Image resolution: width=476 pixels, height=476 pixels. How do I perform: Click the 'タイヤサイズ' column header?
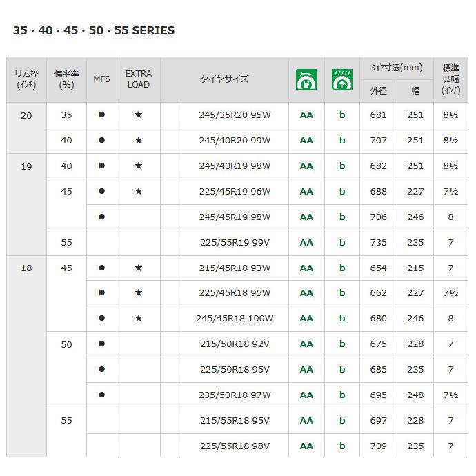224,79
